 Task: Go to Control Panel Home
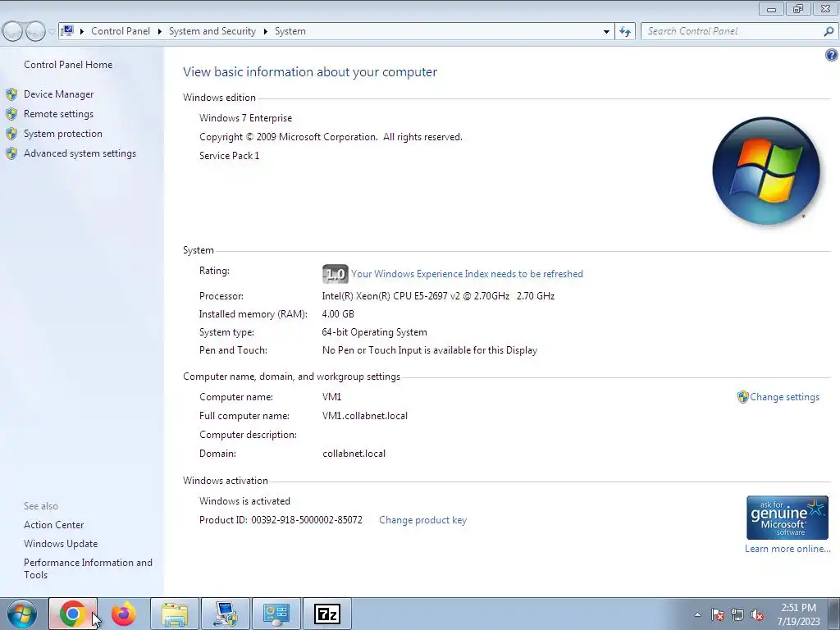(68, 65)
